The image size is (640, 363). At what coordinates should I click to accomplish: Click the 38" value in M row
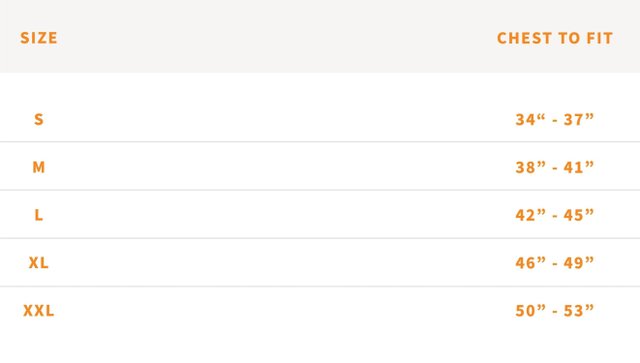530,167
